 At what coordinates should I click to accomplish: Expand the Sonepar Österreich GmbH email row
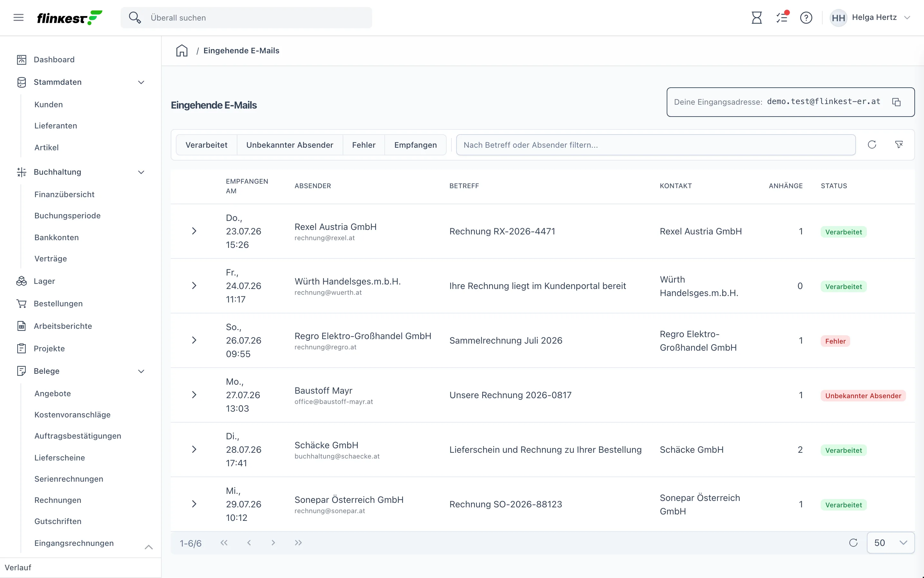pyautogui.click(x=194, y=504)
